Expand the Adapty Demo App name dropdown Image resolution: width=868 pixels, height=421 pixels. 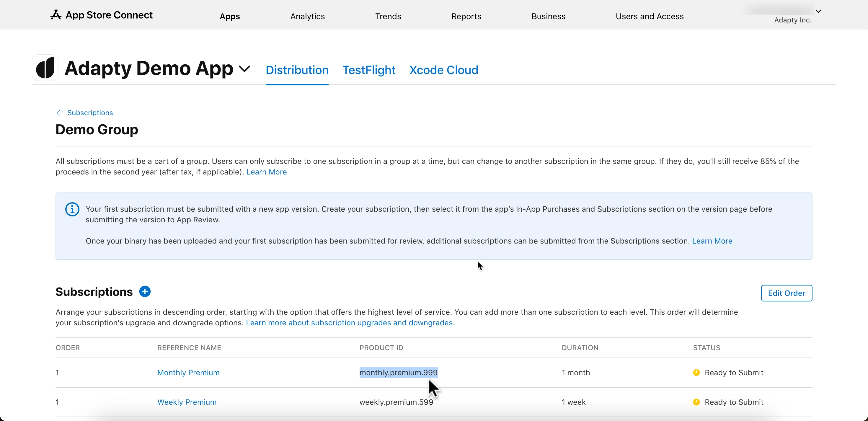[244, 69]
